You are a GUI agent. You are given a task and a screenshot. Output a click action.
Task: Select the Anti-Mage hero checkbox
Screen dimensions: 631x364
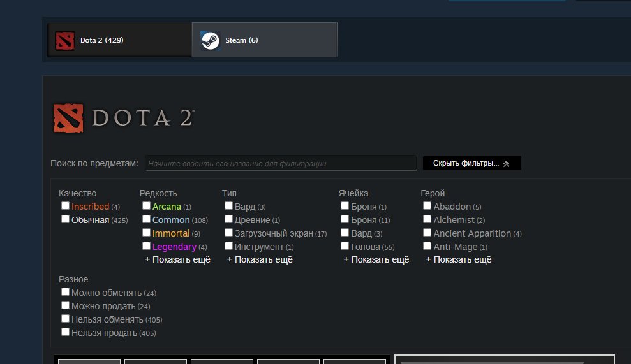[x=427, y=247]
